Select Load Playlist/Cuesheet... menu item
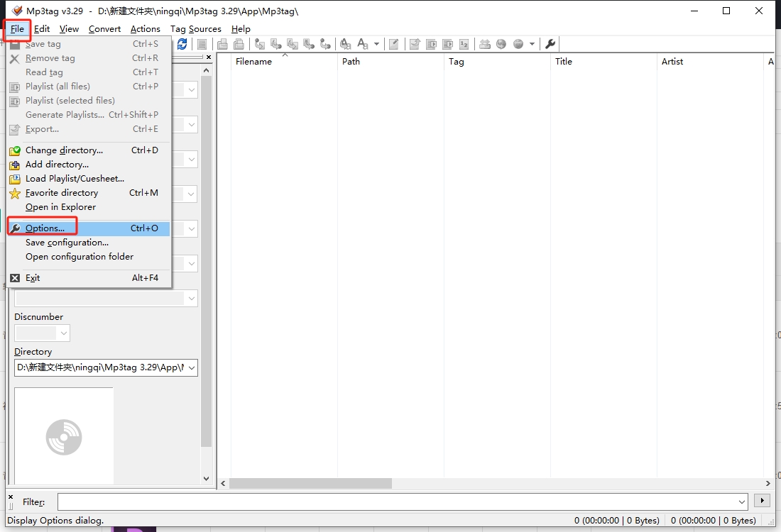 coord(89,179)
